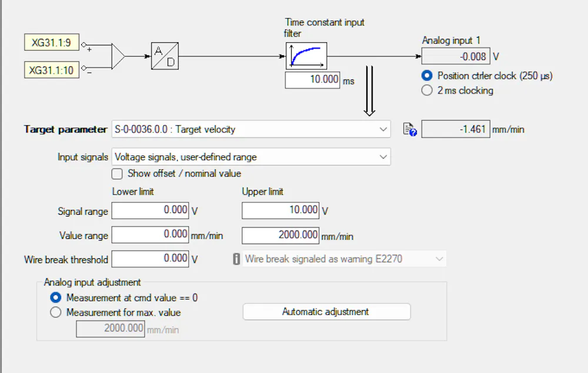Open the Input signals dropdown
The height and width of the screenshot is (373, 588).
pyautogui.click(x=251, y=157)
